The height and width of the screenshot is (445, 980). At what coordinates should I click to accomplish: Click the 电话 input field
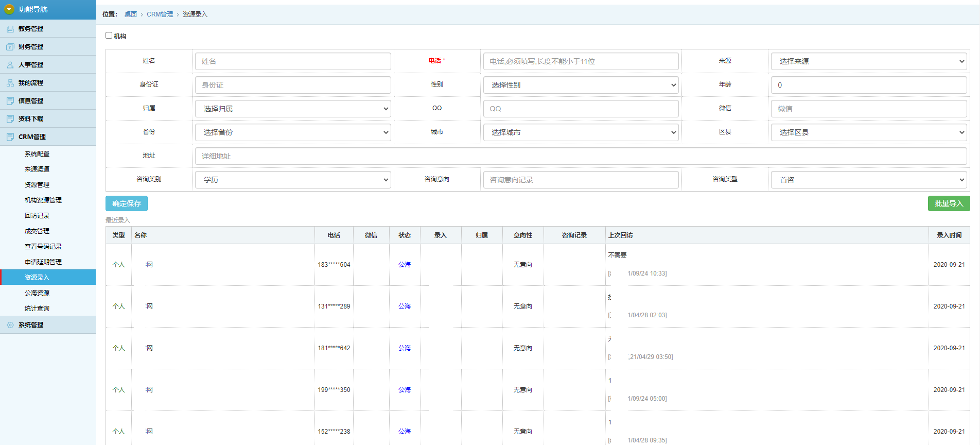580,61
